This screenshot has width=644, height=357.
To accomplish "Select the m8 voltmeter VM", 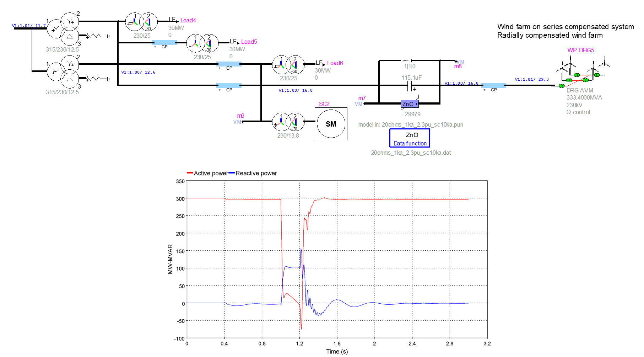I will tap(460, 62).
